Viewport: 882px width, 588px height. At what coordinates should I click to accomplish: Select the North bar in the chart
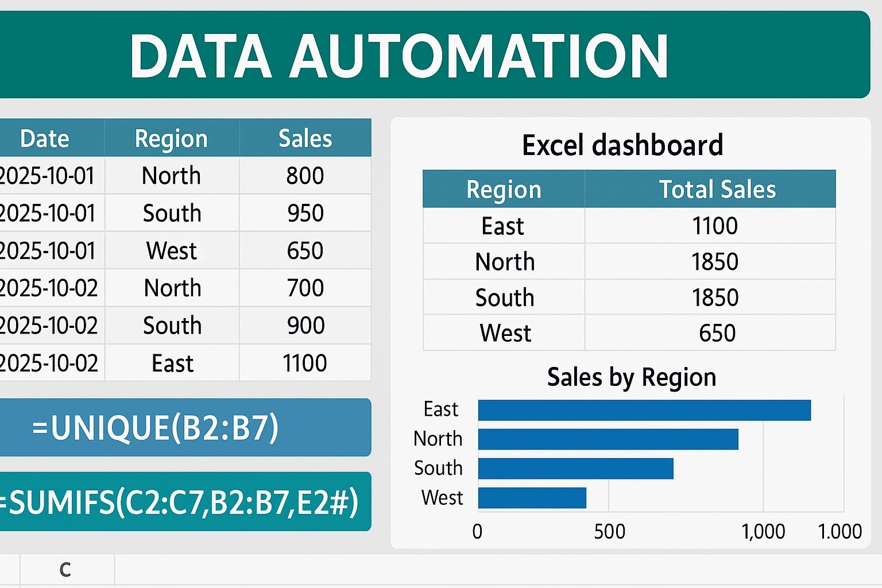click(608, 439)
